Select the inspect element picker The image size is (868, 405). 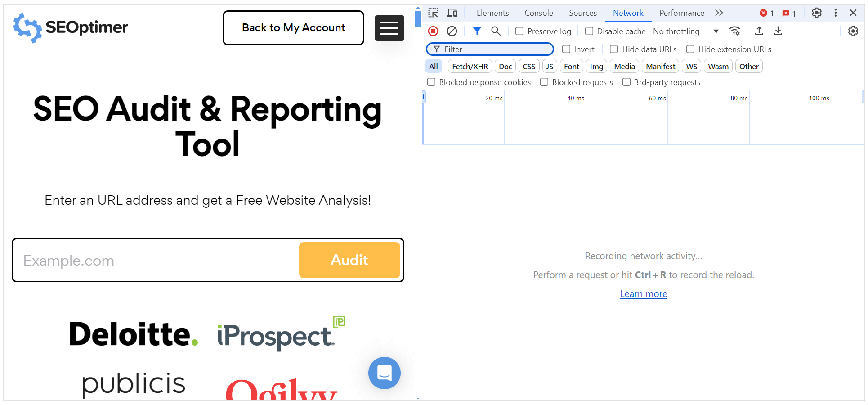pyautogui.click(x=433, y=13)
